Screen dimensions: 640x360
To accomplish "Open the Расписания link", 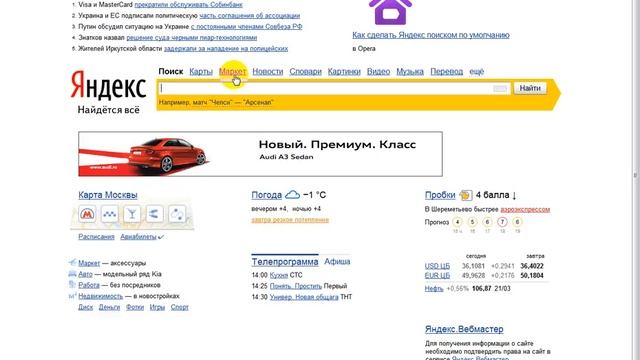I will (x=96, y=237).
